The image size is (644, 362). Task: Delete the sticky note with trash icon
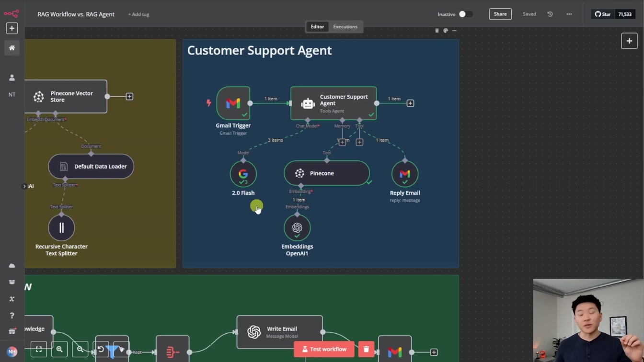tap(437, 31)
